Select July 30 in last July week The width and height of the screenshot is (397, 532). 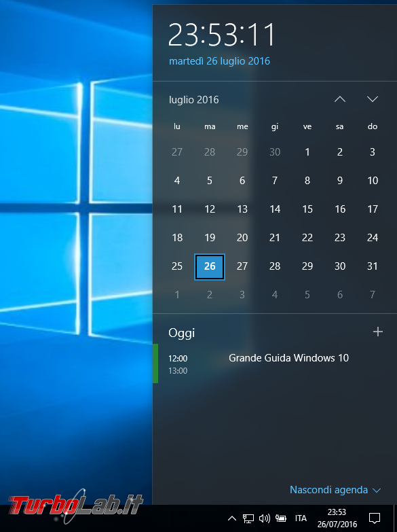(340, 266)
